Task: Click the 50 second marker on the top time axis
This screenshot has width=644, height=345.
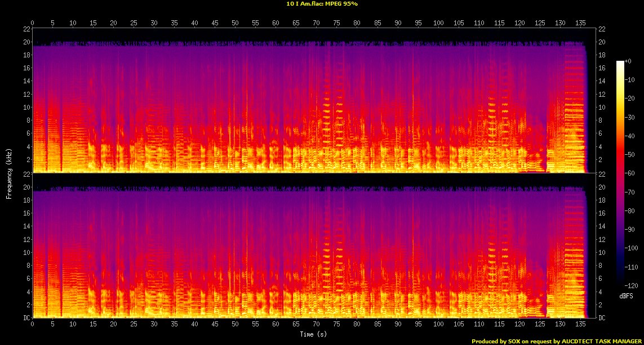Action: click(x=235, y=23)
